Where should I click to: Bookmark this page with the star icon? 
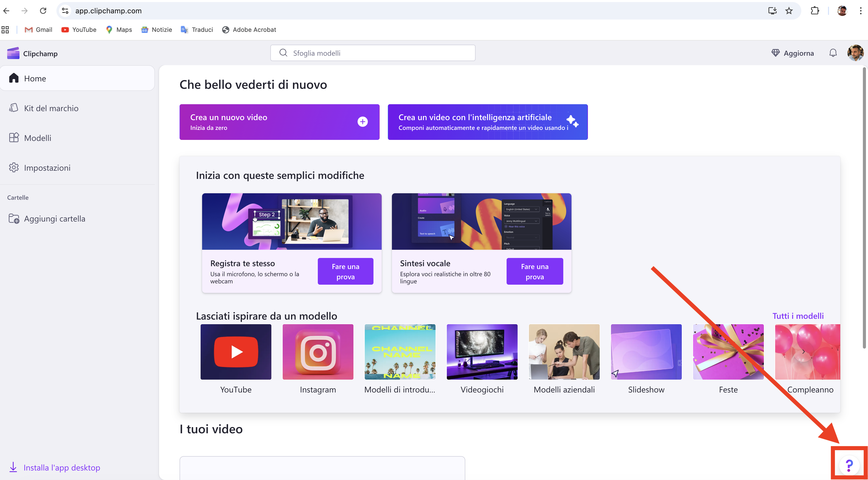(789, 11)
